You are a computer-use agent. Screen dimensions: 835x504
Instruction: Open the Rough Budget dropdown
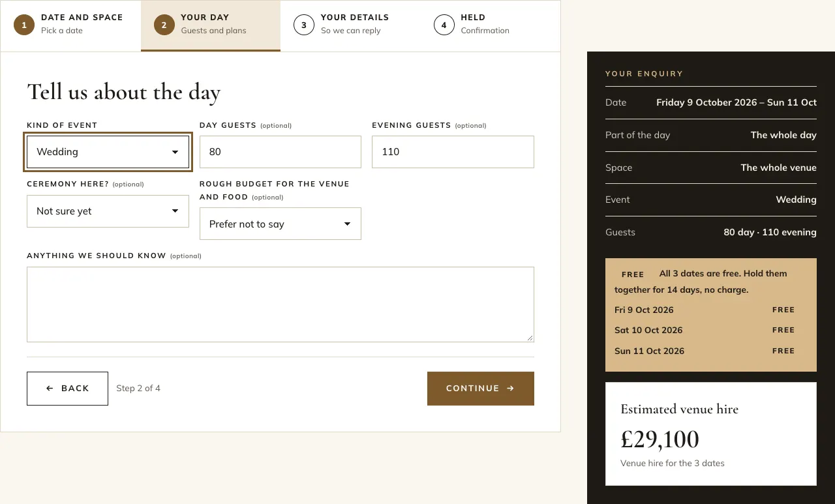tap(281, 224)
